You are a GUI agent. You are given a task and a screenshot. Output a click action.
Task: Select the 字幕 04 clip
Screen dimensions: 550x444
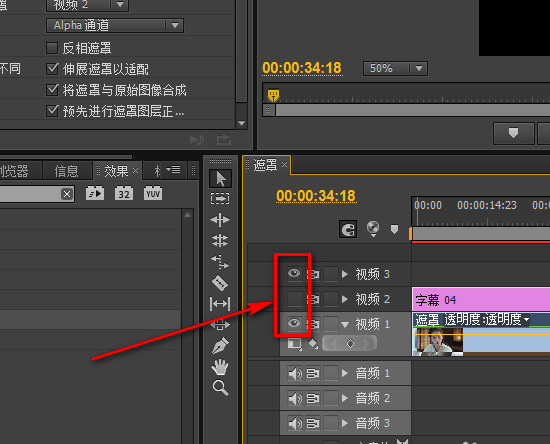[x=481, y=300]
